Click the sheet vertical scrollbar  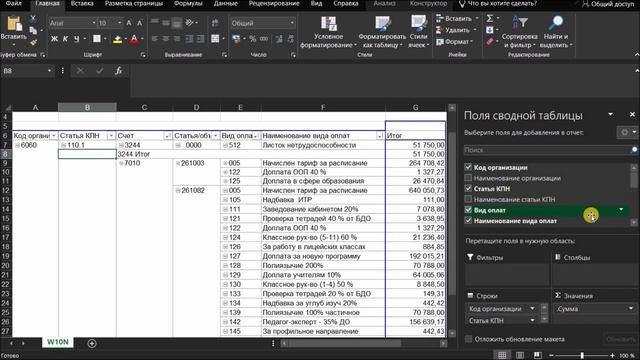coord(452,220)
